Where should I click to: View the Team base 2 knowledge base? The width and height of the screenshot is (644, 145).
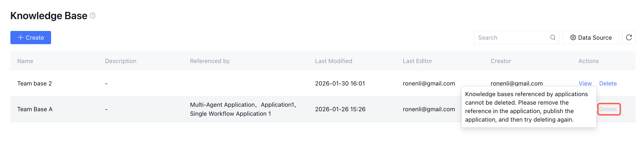pos(585,84)
